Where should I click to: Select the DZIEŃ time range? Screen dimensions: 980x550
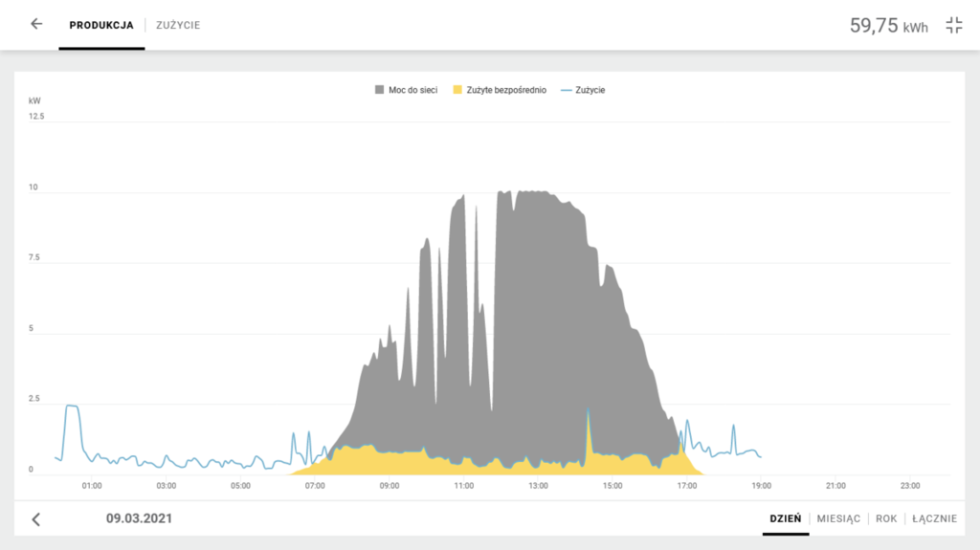[x=785, y=518]
